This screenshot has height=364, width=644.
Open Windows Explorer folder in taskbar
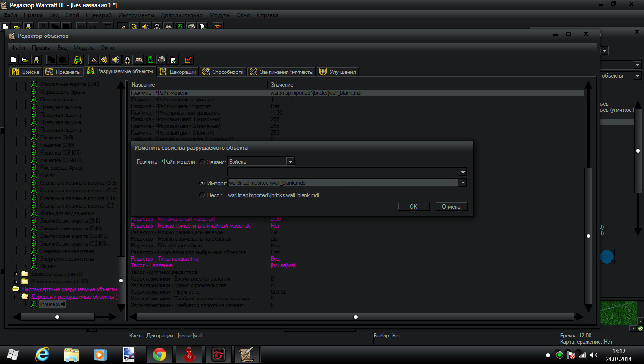pyautogui.click(x=72, y=355)
